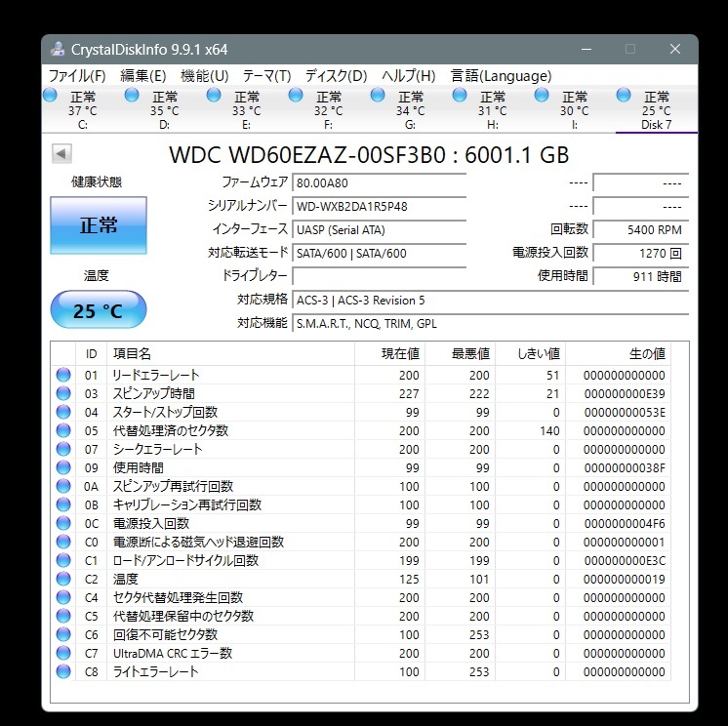Screen dimensions: 728x726
Task: Click status orb of attribute 09 使用時間
Action: tap(63, 467)
